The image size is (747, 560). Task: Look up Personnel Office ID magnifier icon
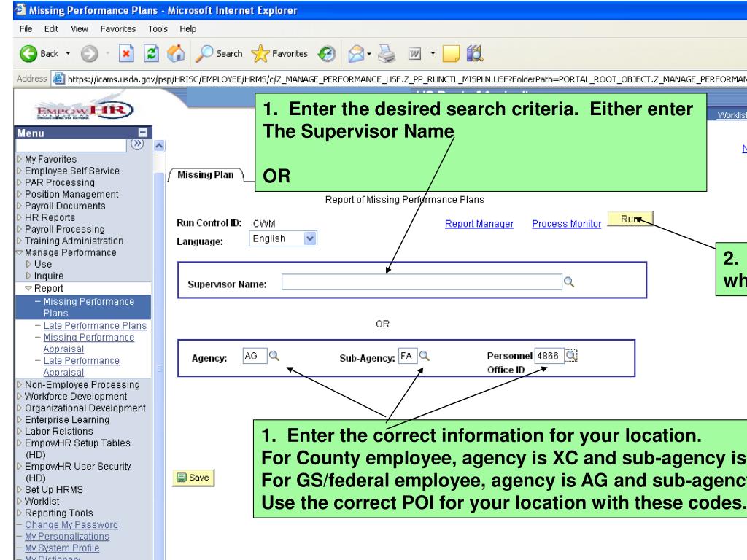[570, 355]
